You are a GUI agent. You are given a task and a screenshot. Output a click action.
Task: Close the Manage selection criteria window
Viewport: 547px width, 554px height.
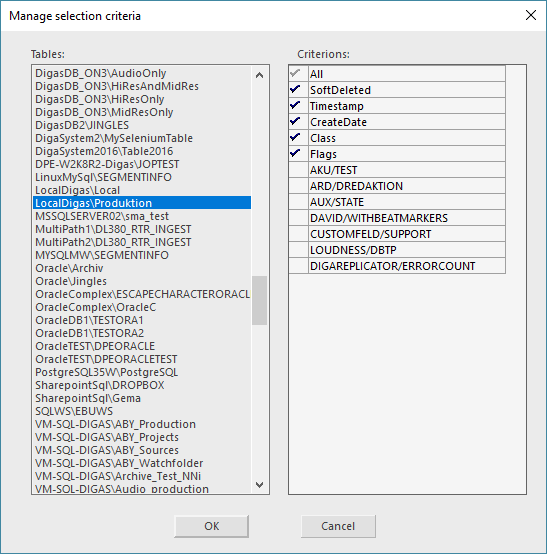[x=531, y=15]
